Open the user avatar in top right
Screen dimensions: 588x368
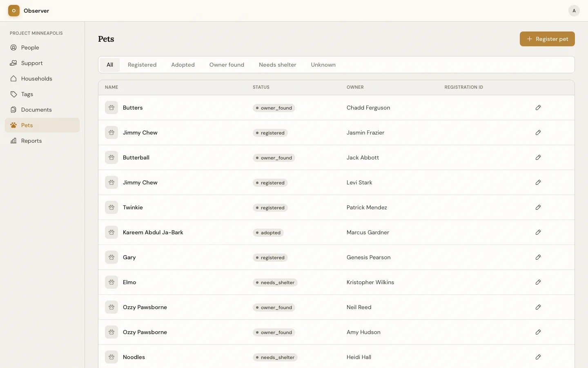(574, 11)
